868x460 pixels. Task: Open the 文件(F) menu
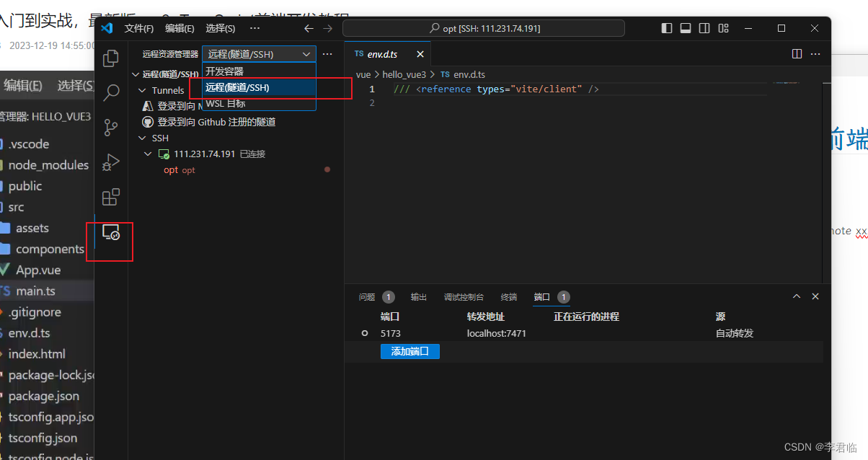139,28
